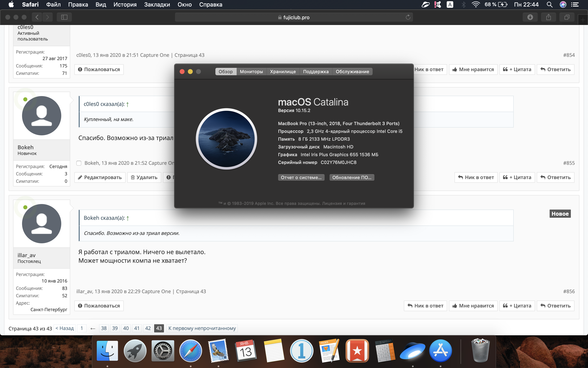Click + Цитата on post #854
The width and height of the screenshot is (588, 368).
pos(517,69)
